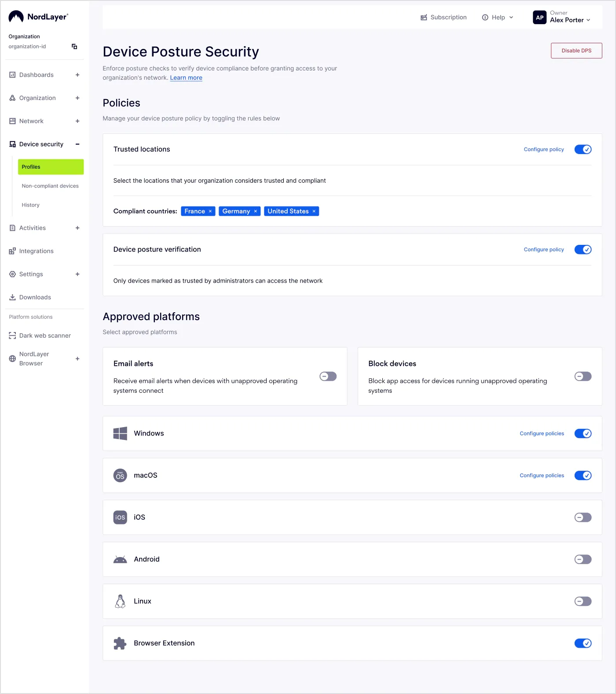
Task: Click the Integrations sidebar icon
Action: [12, 251]
